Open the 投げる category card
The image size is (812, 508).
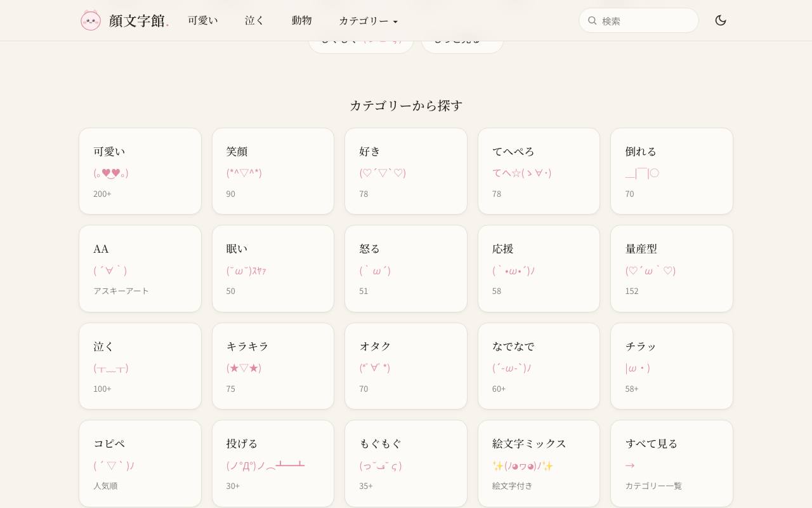click(x=273, y=464)
